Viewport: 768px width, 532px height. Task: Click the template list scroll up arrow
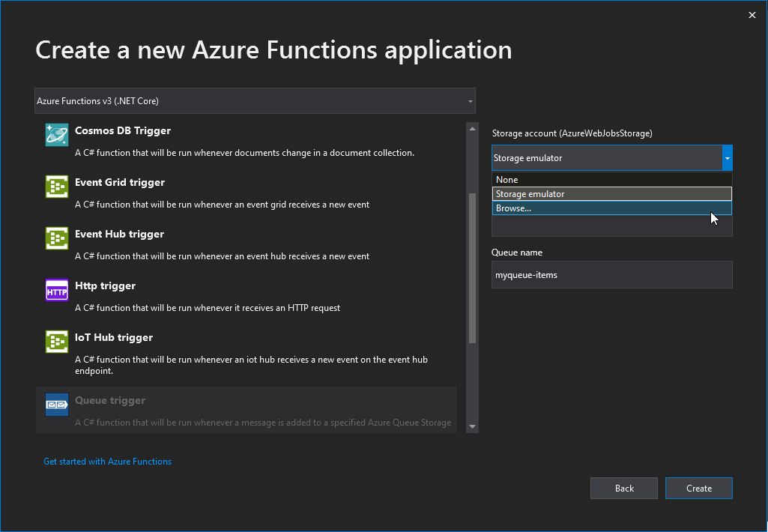[x=472, y=129]
